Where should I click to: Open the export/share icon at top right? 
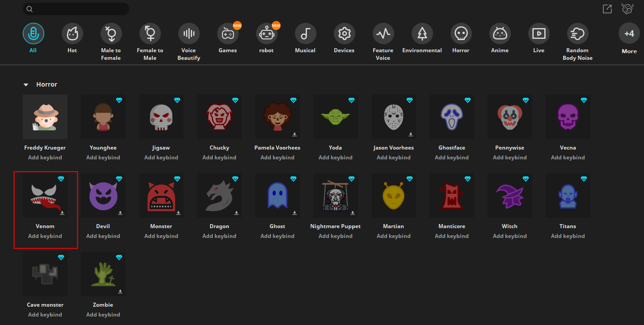coord(607,8)
